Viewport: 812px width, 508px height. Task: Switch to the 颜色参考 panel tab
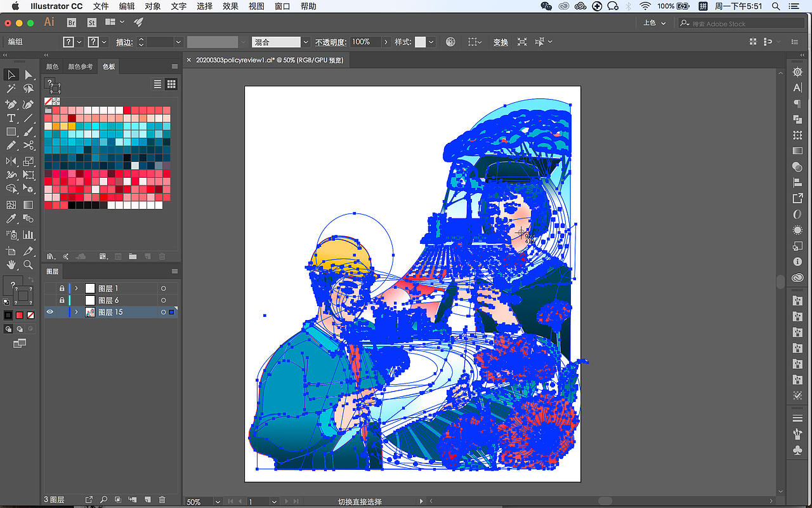(80, 67)
